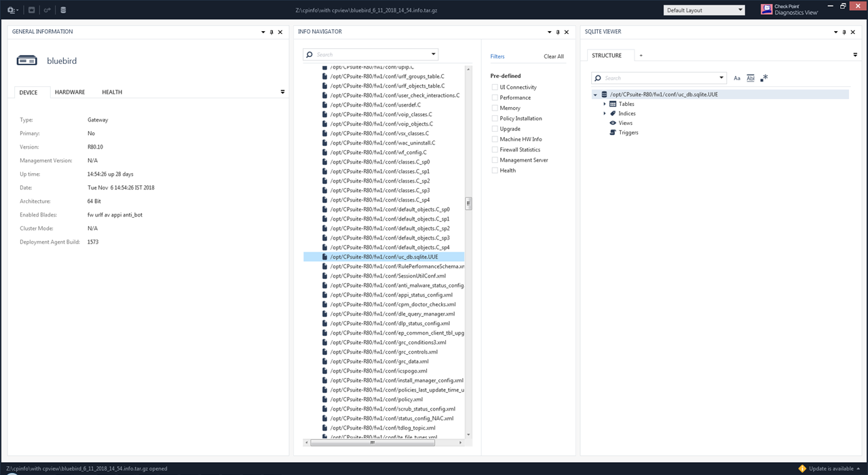Open the Info Navigator search history dropdown
The image size is (868, 475).
pyautogui.click(x=433, y=54)
